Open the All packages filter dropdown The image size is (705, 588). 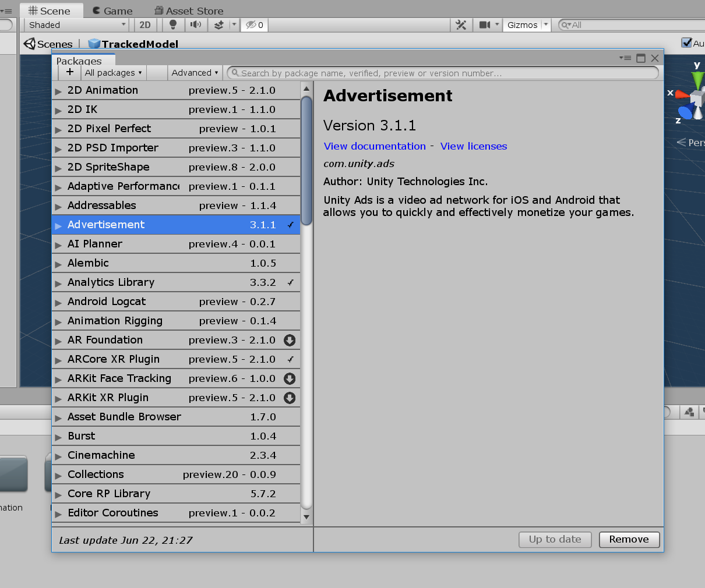[113, 73]
